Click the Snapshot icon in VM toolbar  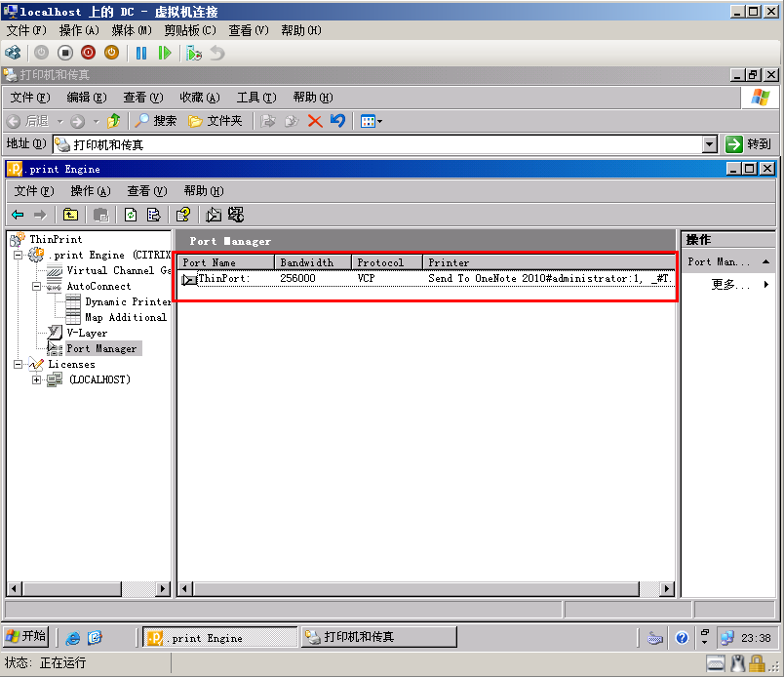pyautogui.click(x=194, y=53)
